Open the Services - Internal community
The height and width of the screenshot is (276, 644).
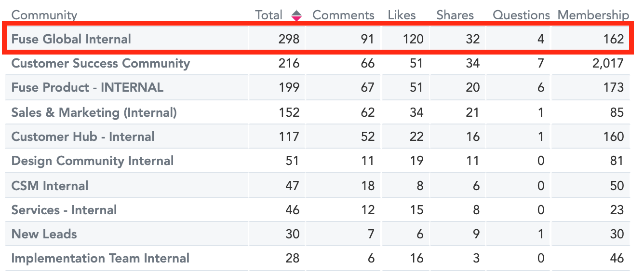tap(64, 210)
